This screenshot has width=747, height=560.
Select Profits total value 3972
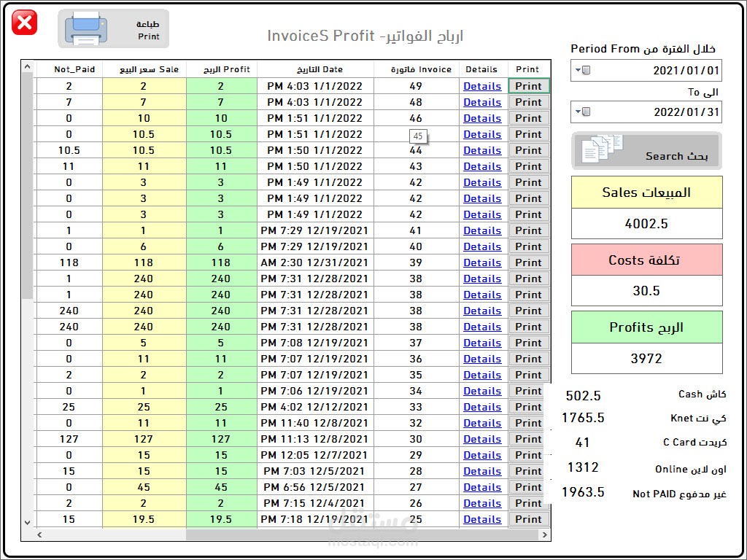point(646,359)
